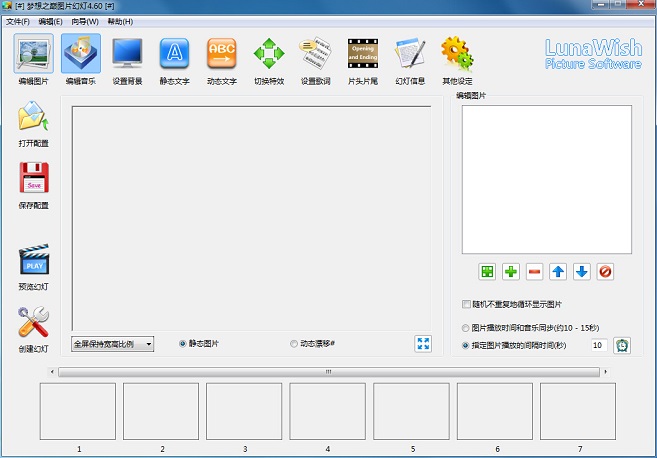The image size is (657, 458).
Task: Open the 编辑音乐 (Edit Music) tool
Action: 81,54
